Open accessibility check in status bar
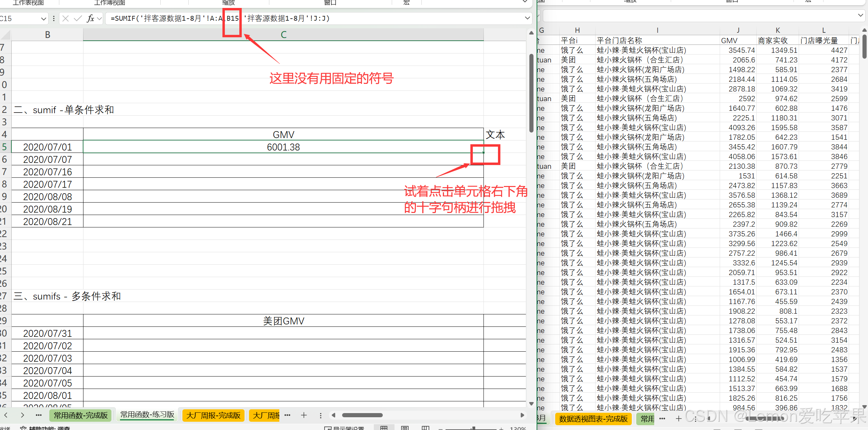The height and width of the screenshot is (430, 868). point(45,428)
